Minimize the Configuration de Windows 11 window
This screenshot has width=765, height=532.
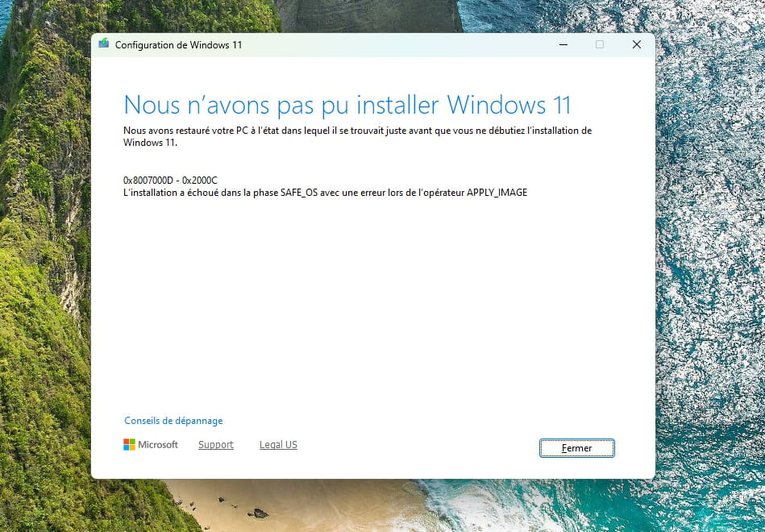(563, 45)
